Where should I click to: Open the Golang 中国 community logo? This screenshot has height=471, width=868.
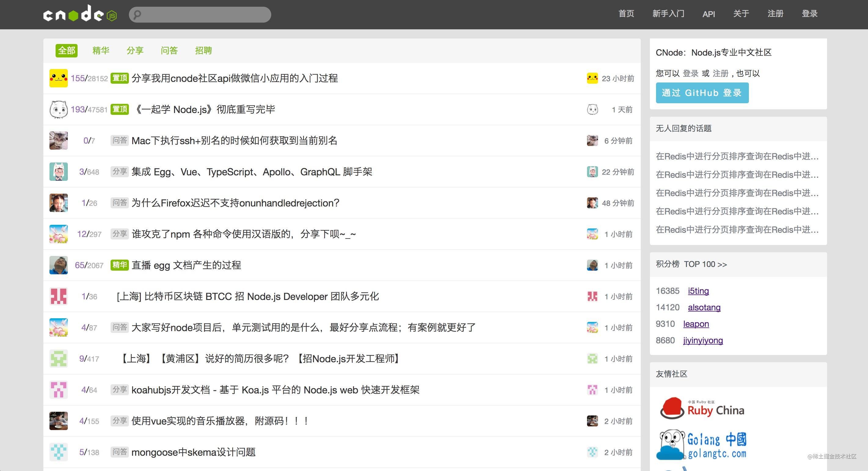pyautogui.click(x=702, y=445)
